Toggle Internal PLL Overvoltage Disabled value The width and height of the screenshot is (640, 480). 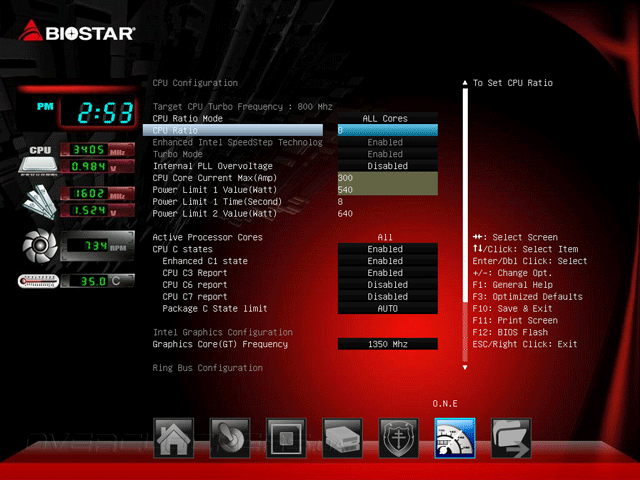[388, 166]
